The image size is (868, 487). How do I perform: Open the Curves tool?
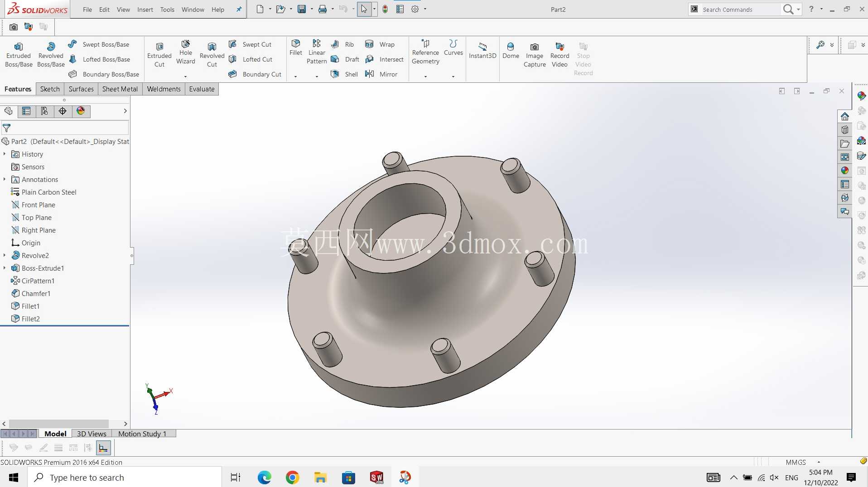(453, 48)
